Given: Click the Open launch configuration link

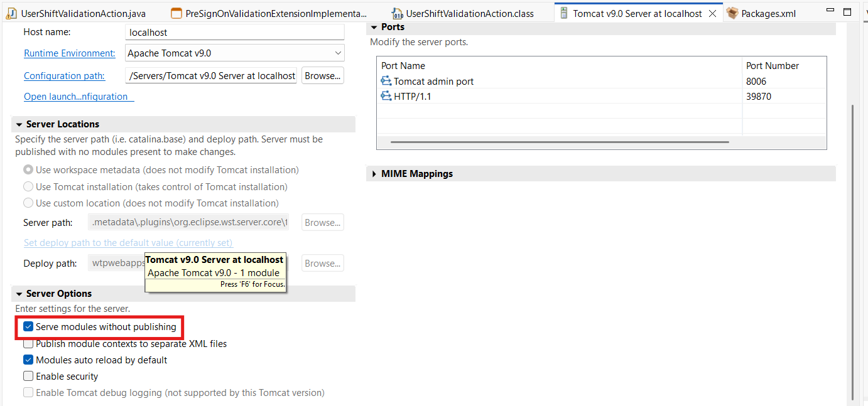Looking at the screenshot, I should click(79, 97).
